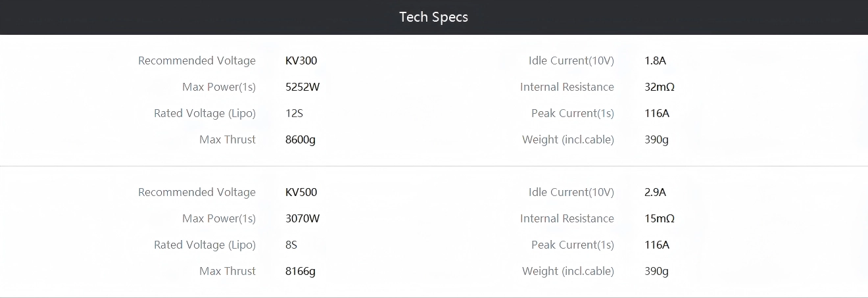Click Internal Resistance label next to 32mΩ

567,87
